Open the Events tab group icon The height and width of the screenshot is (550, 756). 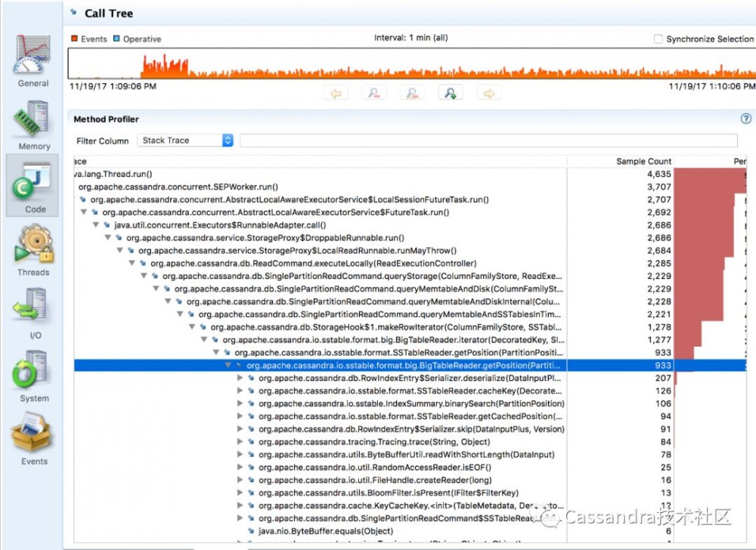coord(31,433)
